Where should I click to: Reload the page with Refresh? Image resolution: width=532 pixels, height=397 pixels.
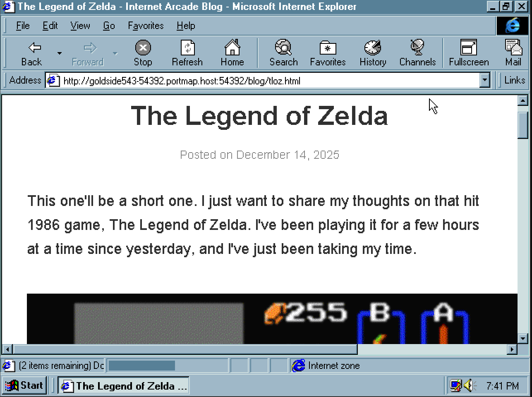187,53
